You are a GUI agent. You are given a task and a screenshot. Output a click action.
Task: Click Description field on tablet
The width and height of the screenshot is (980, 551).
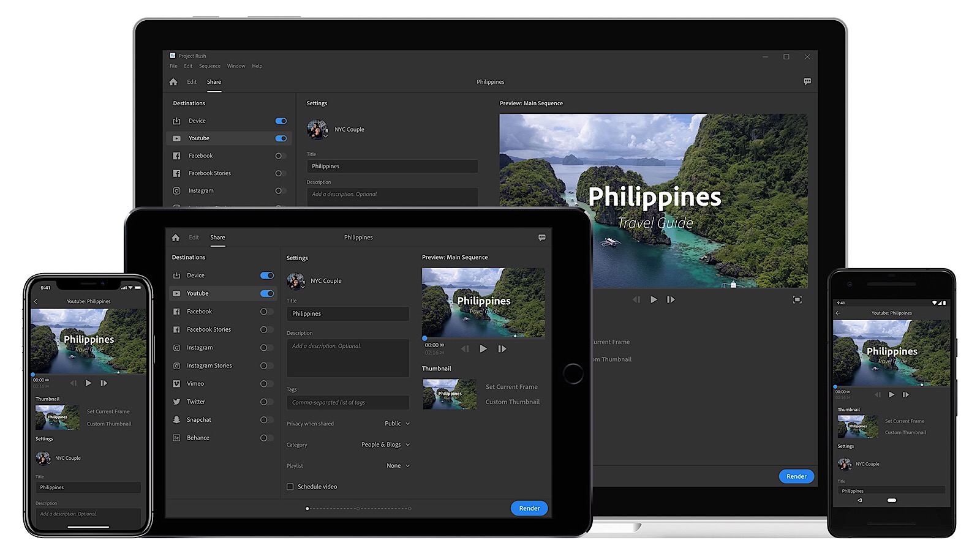tap(348, 358)
